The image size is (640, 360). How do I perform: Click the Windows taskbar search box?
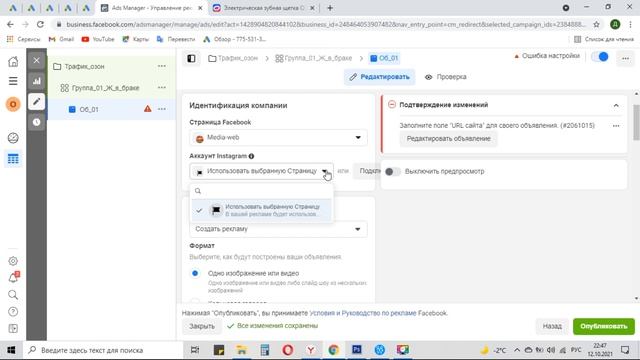pos(103,350)
